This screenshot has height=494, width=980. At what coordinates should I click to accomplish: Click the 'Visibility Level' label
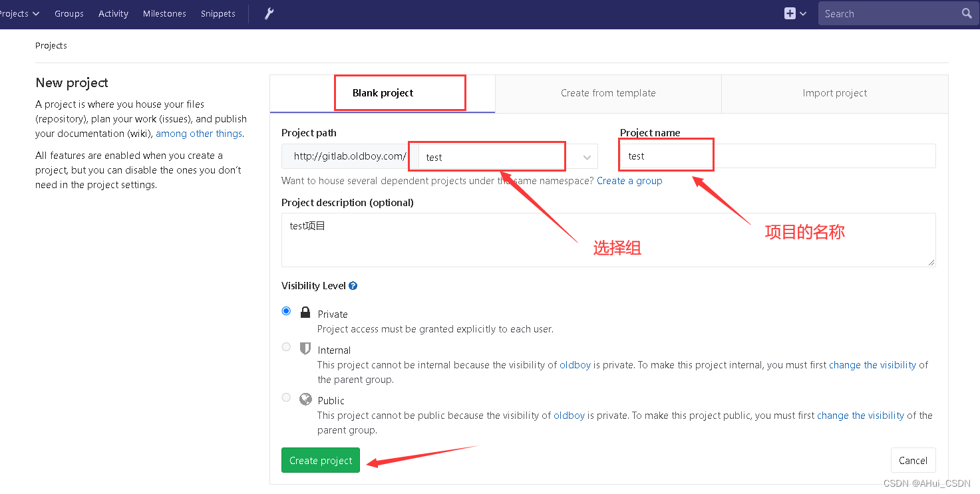[313, 286]
